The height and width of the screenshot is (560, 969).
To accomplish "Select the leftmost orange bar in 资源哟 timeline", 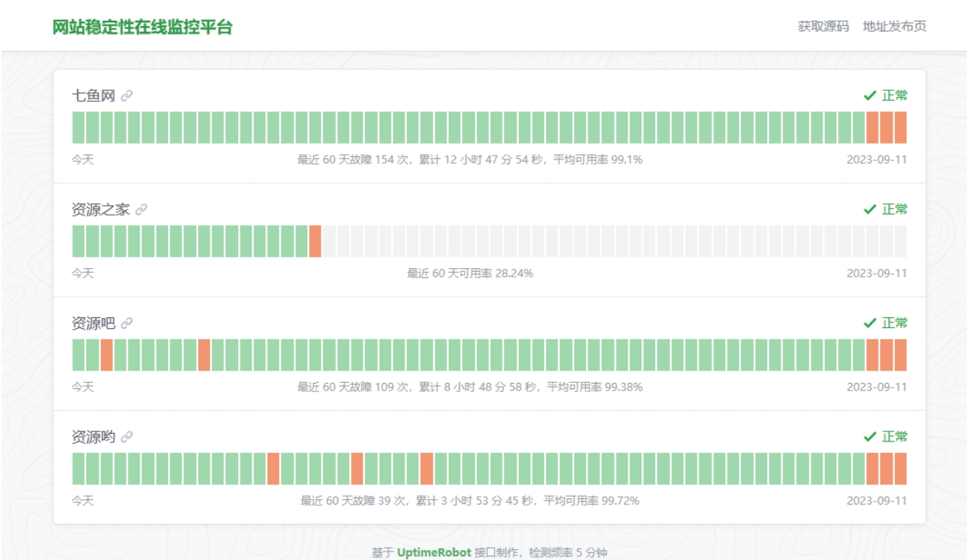I will (x=274, y=468).
